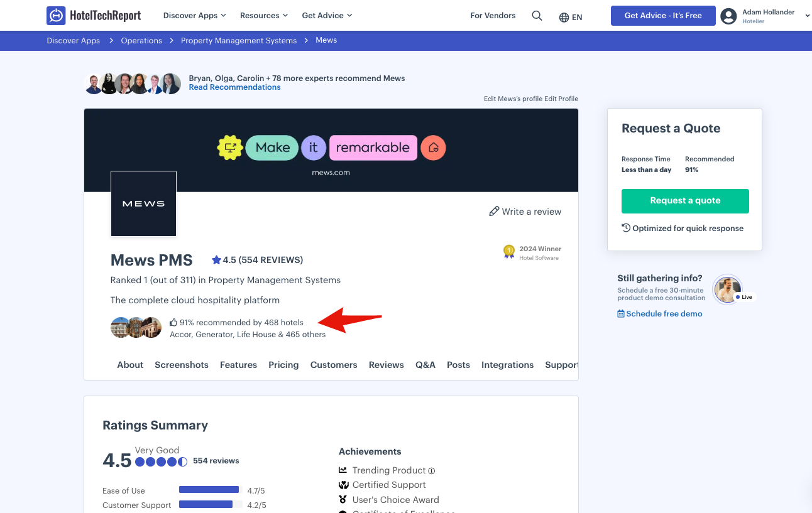Click the User's Choice Award medal icon
The width and height of the screenshot is (812, 513).
[x=343, y=500]
